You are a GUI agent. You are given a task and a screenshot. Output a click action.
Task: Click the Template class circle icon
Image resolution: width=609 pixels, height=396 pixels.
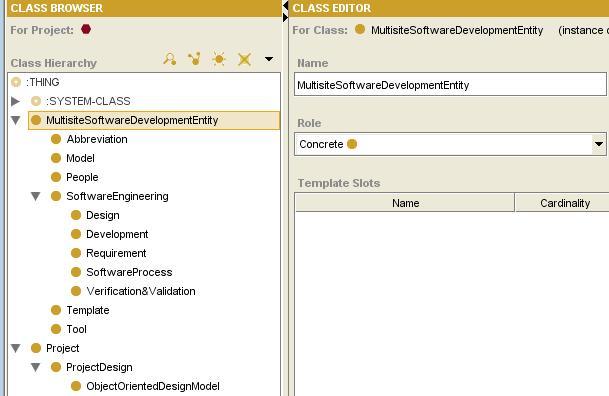[x=56, y=311]
